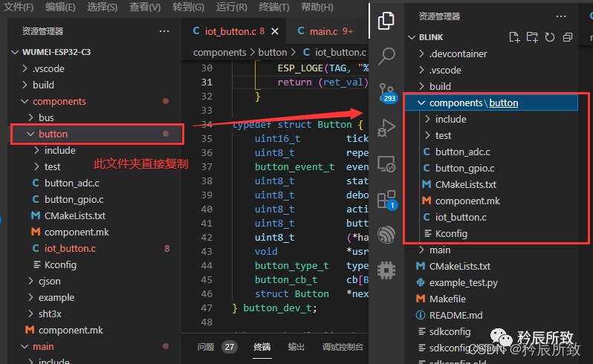Open the Remote Explorer icon
Screen dimensions: 593x364
(x=386, y=163)
